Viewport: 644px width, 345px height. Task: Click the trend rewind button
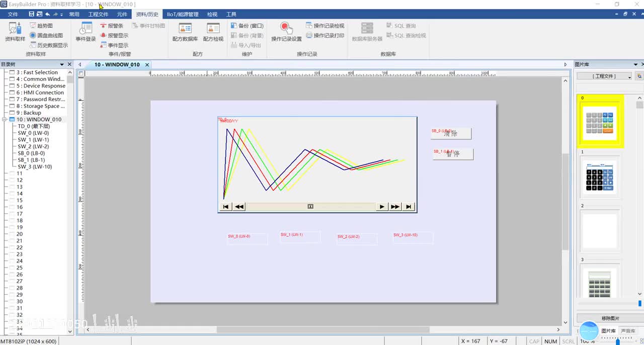tap(239, 207)
